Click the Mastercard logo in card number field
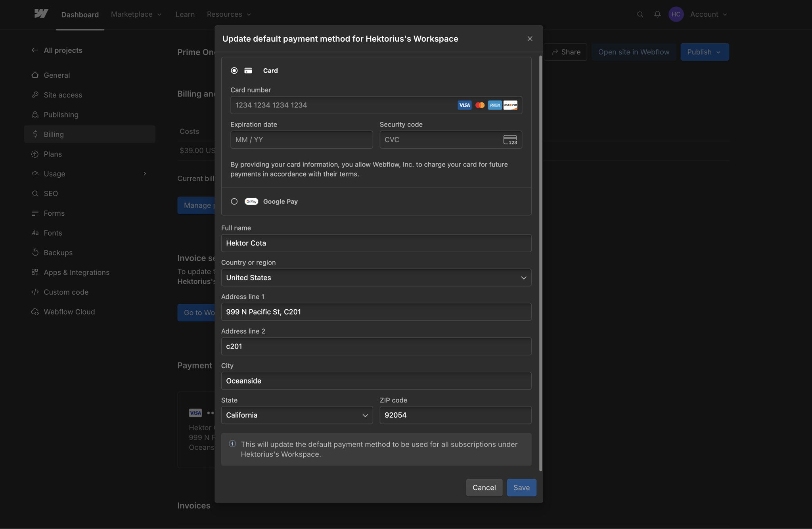 coord(480,105)
